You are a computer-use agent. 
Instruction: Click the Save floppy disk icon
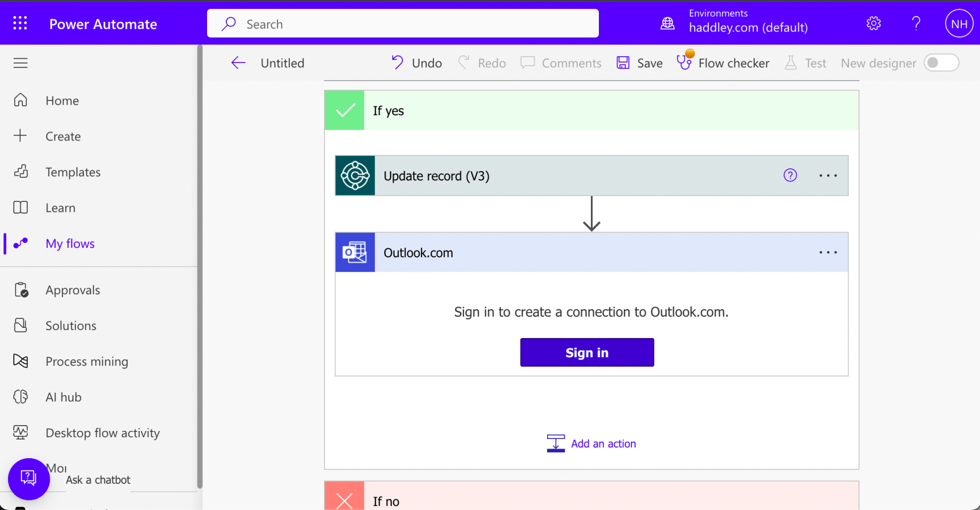coord(623,63)
